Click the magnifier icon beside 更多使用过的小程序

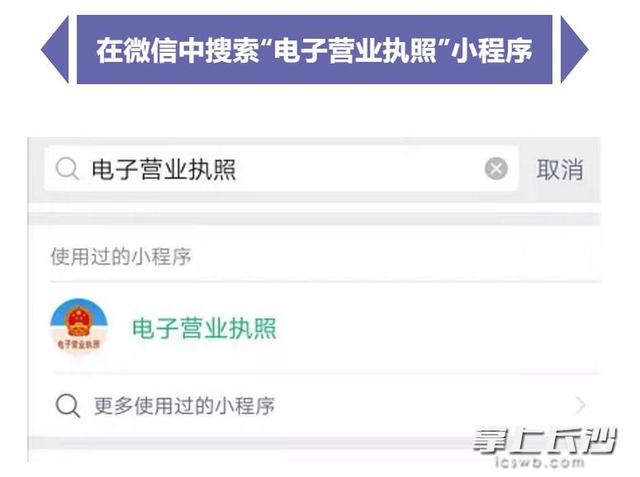click(67, 406)
